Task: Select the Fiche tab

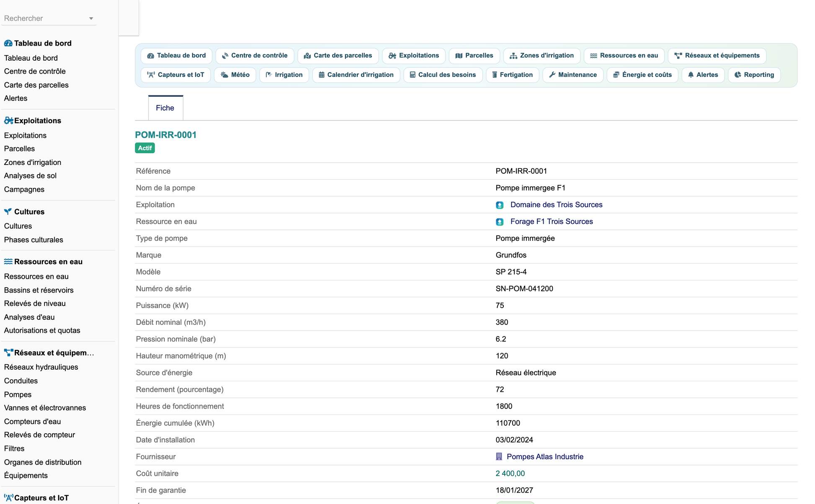Action: (165, 108)
